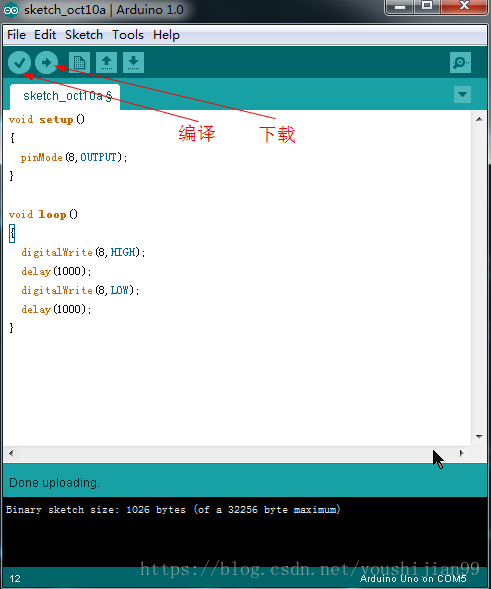Click the horizontal scrollbar left arrow

tap(11, 453)
